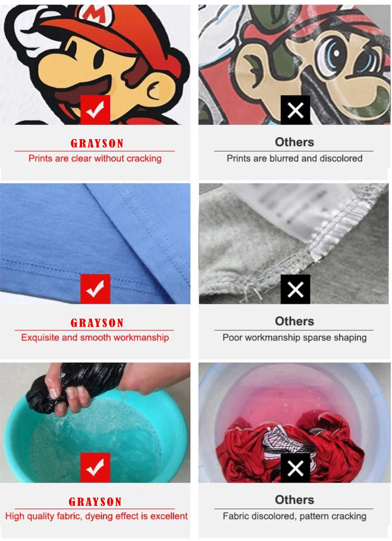This screenshot has width=392, height=541.
Task: Click 'Prints are clear without cracking' text
Action: click(95, 159)
